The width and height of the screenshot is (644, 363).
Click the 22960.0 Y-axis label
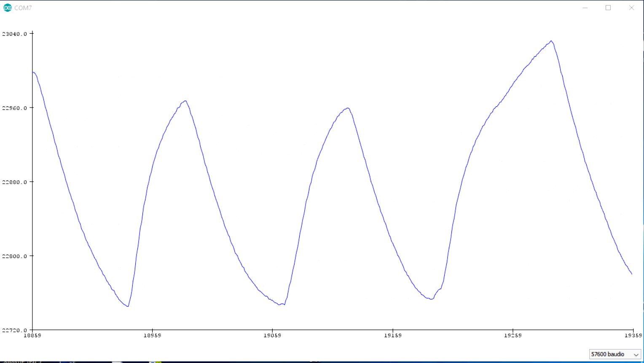click(14, 108)
